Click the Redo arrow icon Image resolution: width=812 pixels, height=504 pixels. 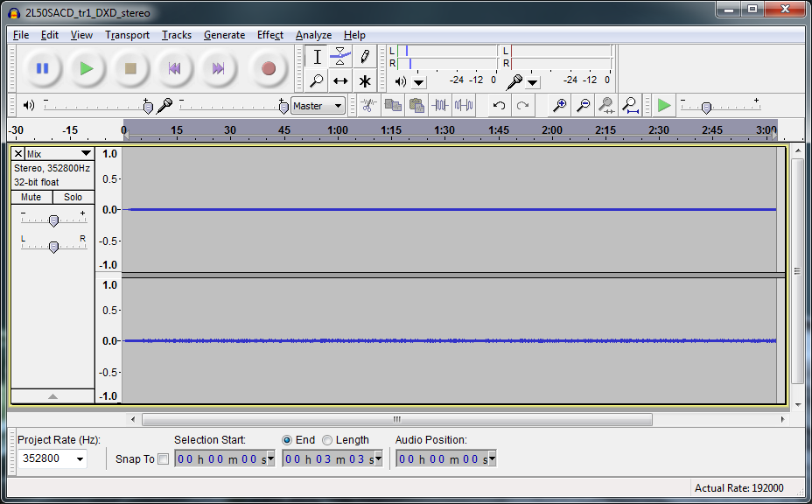coord(523,106)
